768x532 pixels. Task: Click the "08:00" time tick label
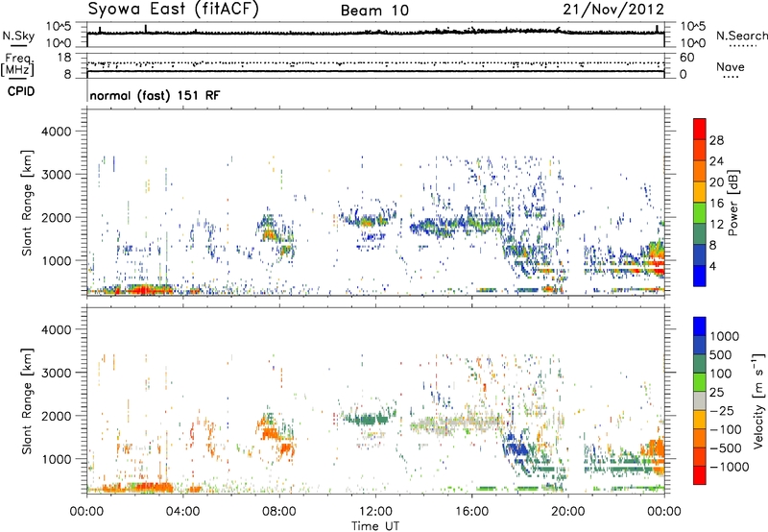279,512
